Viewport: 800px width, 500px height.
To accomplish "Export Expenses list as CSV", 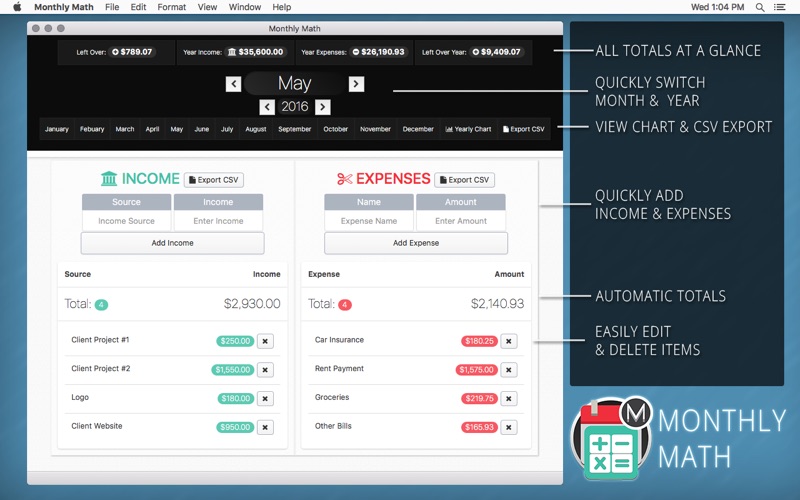I will coord(464,180).
